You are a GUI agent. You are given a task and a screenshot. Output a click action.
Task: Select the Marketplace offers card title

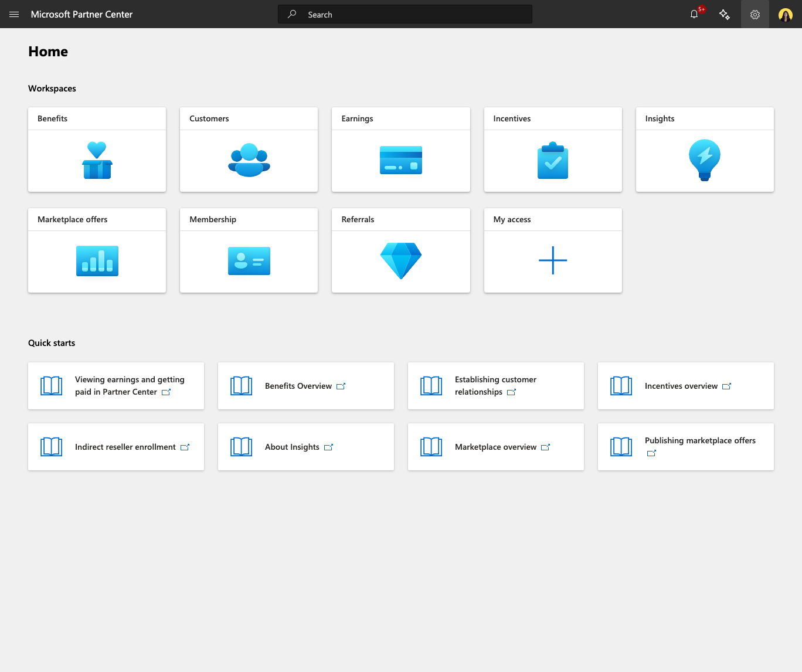click(73, 219)
